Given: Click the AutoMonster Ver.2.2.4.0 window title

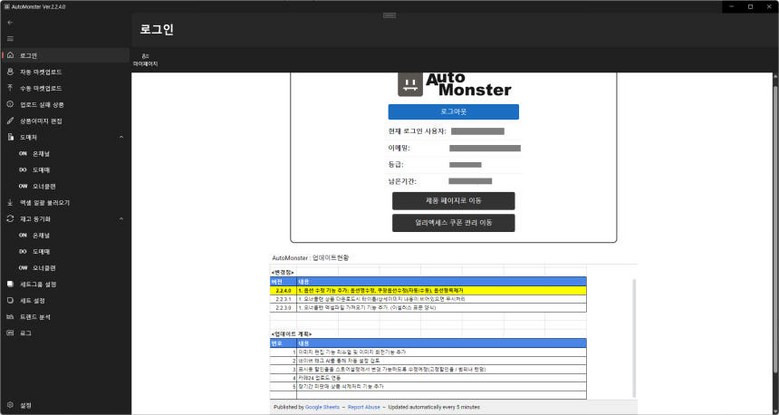Looking at the screenshot, I should click(38, 7).
